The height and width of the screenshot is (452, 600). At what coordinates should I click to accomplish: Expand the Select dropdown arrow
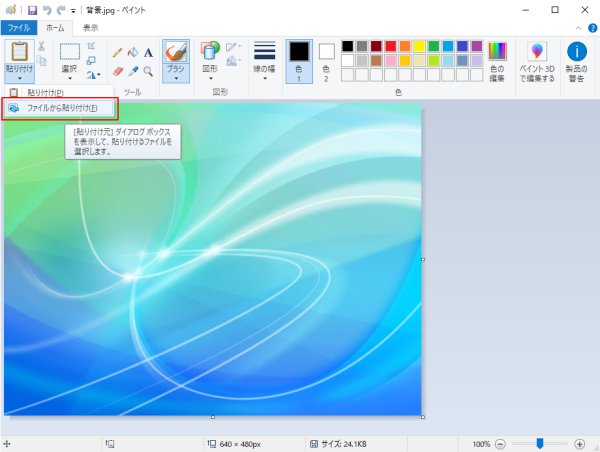tap(70, 78)
